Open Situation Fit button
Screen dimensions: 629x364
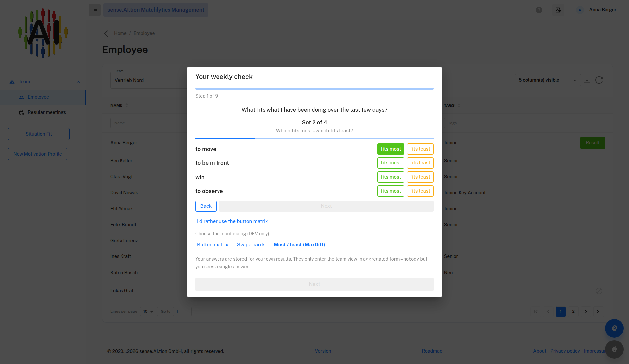point(39,134)
